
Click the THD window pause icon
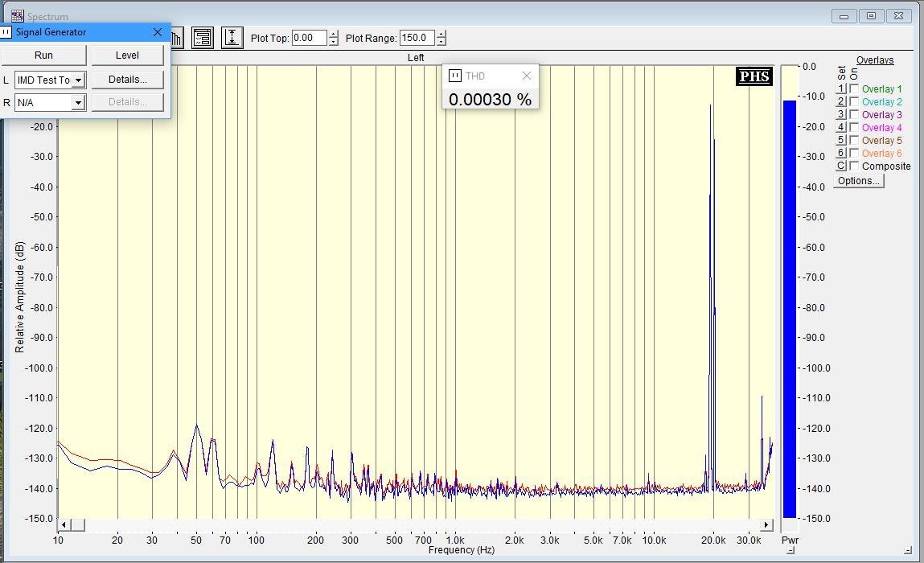454,76
